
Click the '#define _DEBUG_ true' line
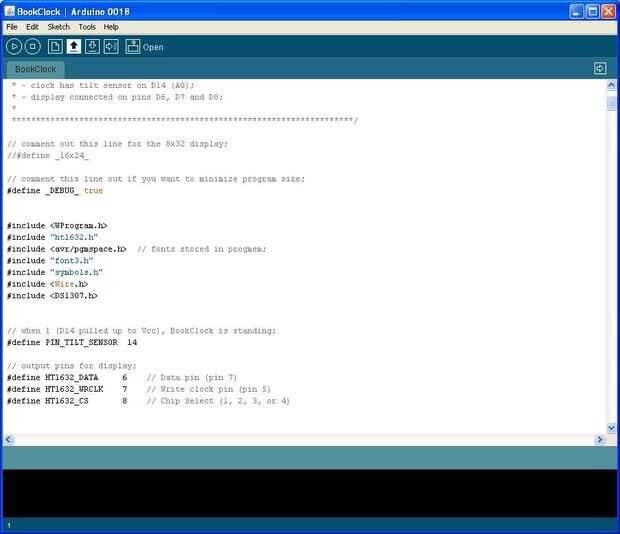(55, 191)
